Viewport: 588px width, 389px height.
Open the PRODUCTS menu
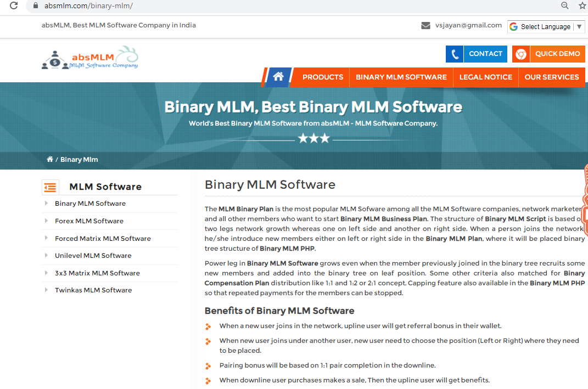[x=322, y=77]
